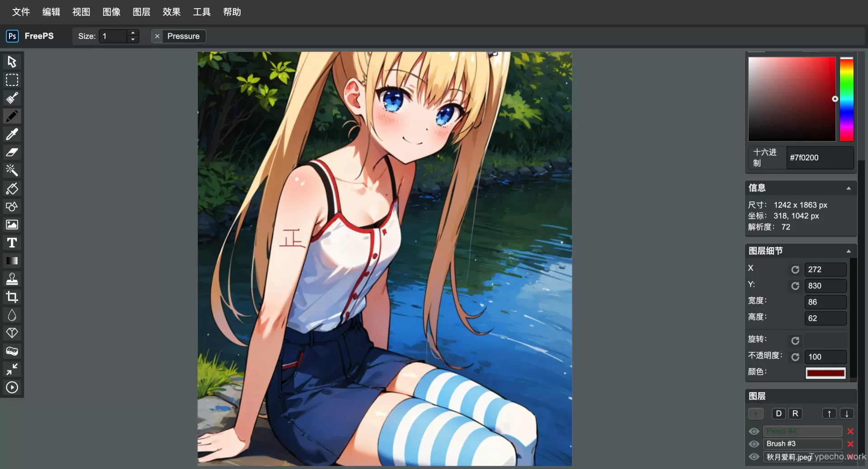Image resolution: width=868 pixels, height=469 pixels.
Task: Open the 文件 menu
Action: [x=20, y=12]
